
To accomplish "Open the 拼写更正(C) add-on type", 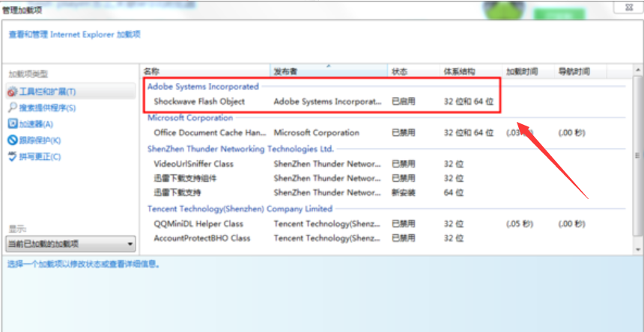I will pyautogui.click(x=40, y=156).
